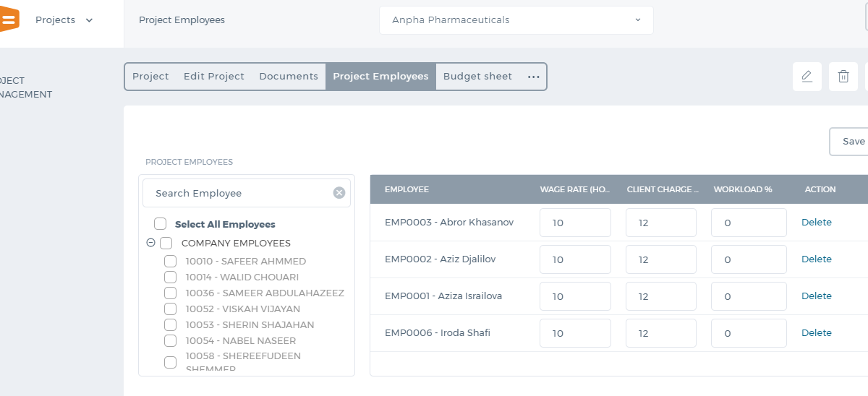868x396 pixels.
Task: Click Aziz Djalilov's wage rate field
Action: [x=575, y=259]
